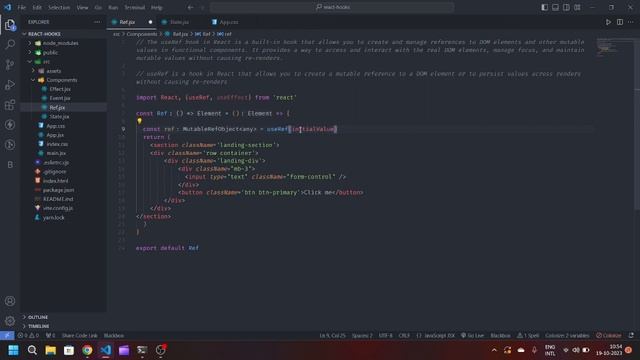Click the react-hooks command center search

coord(332,7)
